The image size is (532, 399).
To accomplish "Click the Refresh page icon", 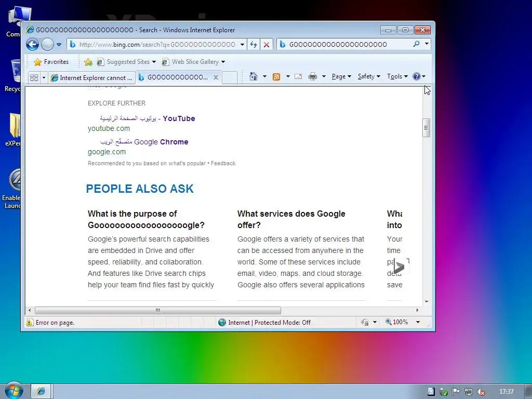I will pyautogui.click(x=254, y=45).
